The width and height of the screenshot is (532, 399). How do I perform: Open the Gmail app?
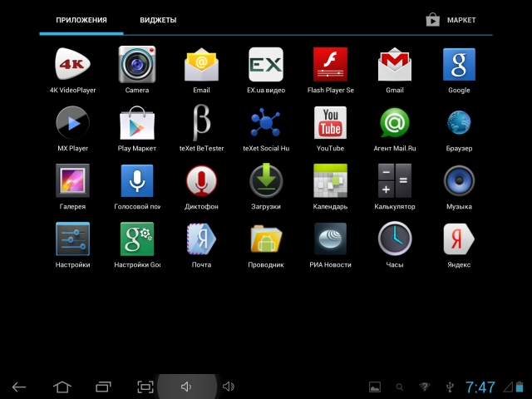tap(395, 65)
